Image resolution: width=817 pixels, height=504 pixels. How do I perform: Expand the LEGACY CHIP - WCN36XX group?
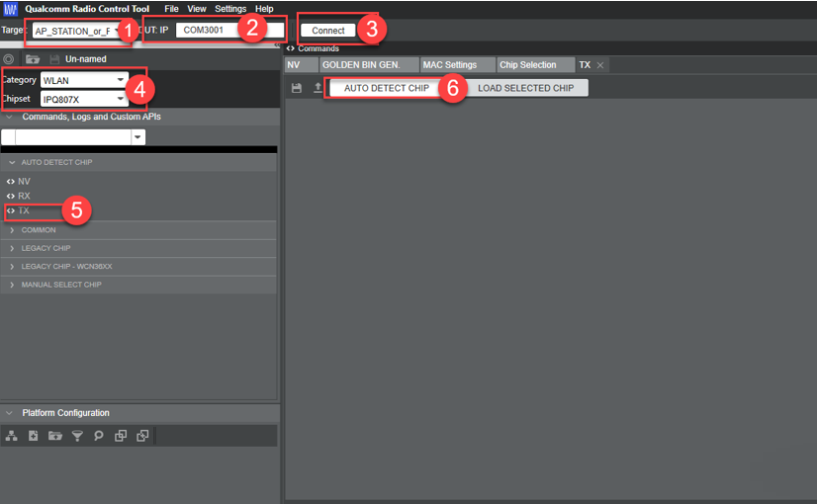click(12, 267)
